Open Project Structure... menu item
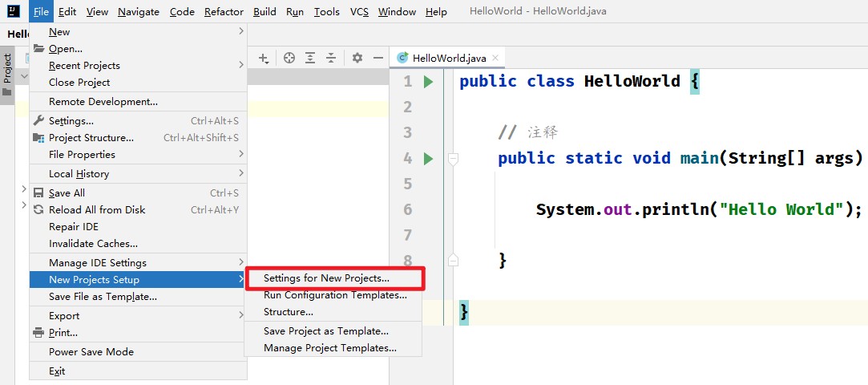 (138, 137)
